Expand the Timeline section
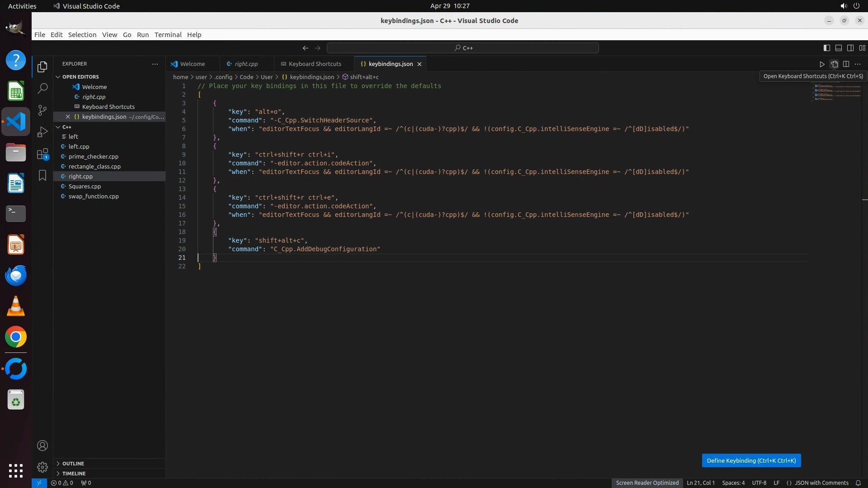Screen dimensions: 868x488 tap(74, 474)
